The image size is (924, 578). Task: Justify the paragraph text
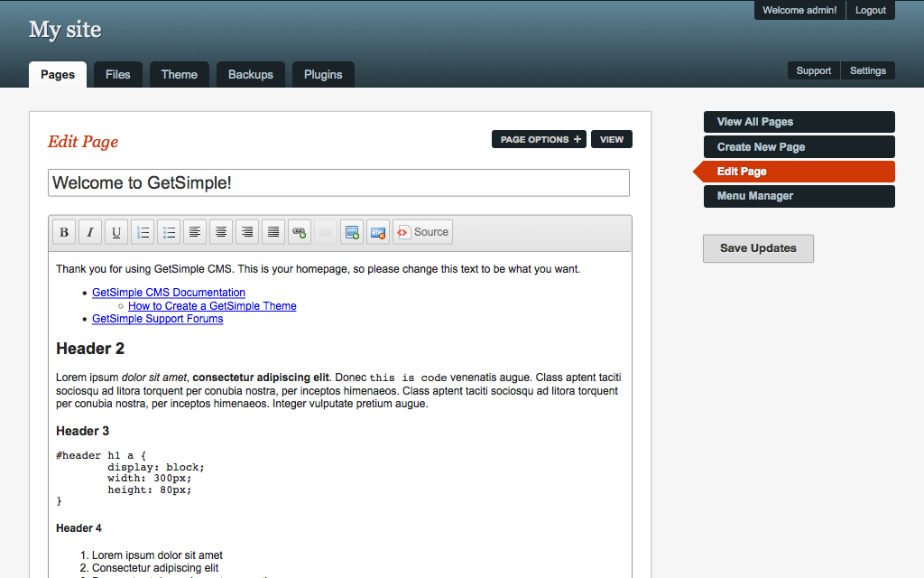coord(273,232)
